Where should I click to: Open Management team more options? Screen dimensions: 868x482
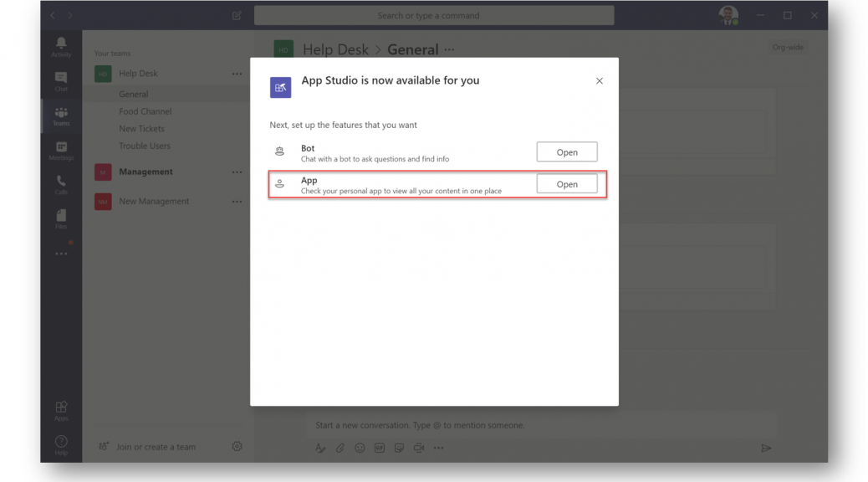(237, 172)
